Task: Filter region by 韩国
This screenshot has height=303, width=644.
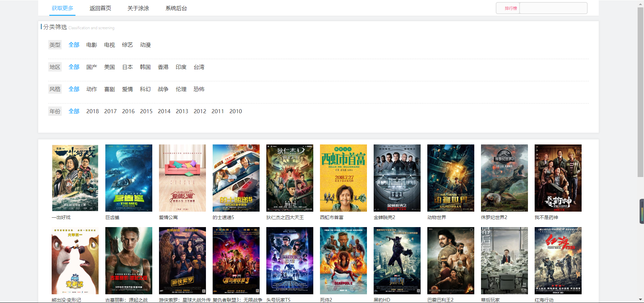Action: tap(145, 67)
